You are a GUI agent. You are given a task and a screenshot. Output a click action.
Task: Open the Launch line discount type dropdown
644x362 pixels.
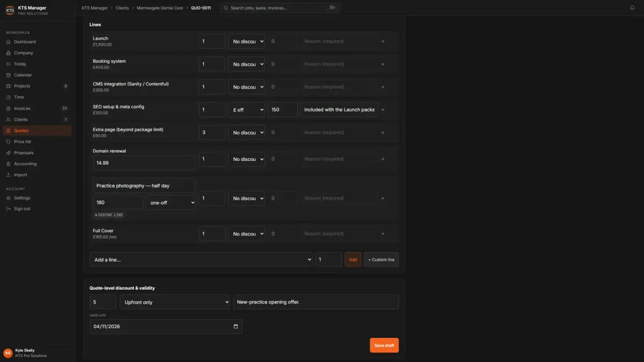(x=246, y=41)
